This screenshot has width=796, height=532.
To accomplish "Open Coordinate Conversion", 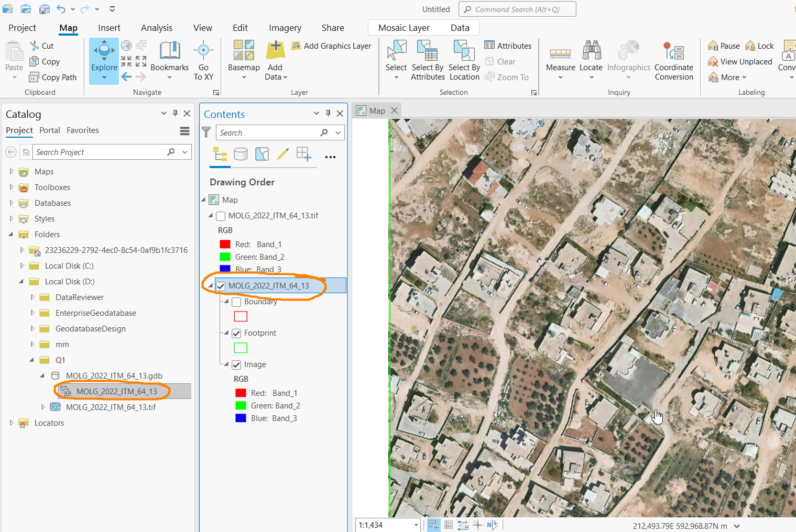I will pyautogui.click(x=674, y=58).
